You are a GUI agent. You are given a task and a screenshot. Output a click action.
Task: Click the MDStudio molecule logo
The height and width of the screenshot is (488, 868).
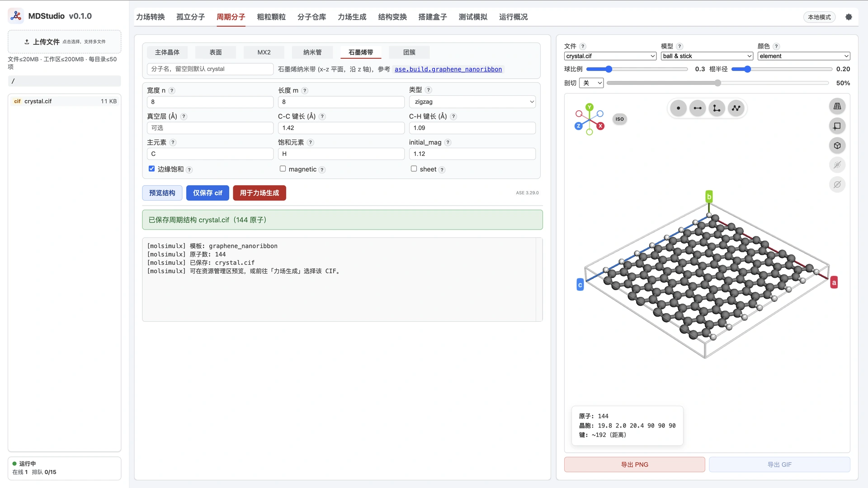point(16,16)
